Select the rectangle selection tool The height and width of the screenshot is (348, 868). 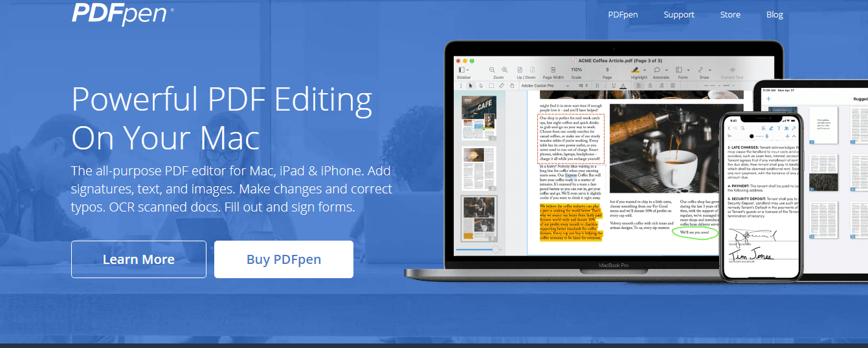coord(491,85)
